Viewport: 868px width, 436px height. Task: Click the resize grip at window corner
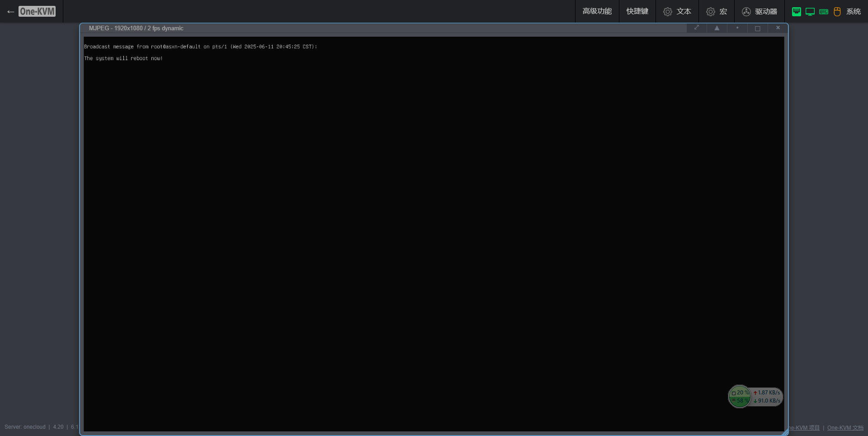pos(785,432)
